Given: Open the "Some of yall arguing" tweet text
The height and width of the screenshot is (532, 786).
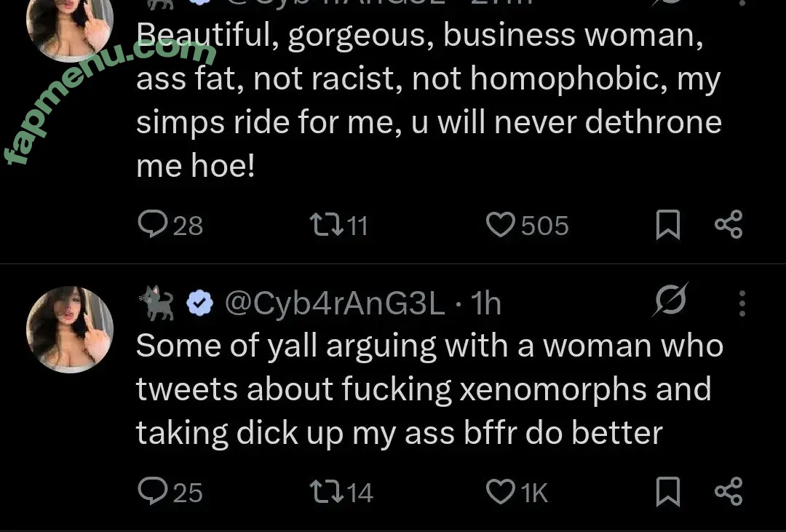Looking at the screenshot, I should point(428,389).
